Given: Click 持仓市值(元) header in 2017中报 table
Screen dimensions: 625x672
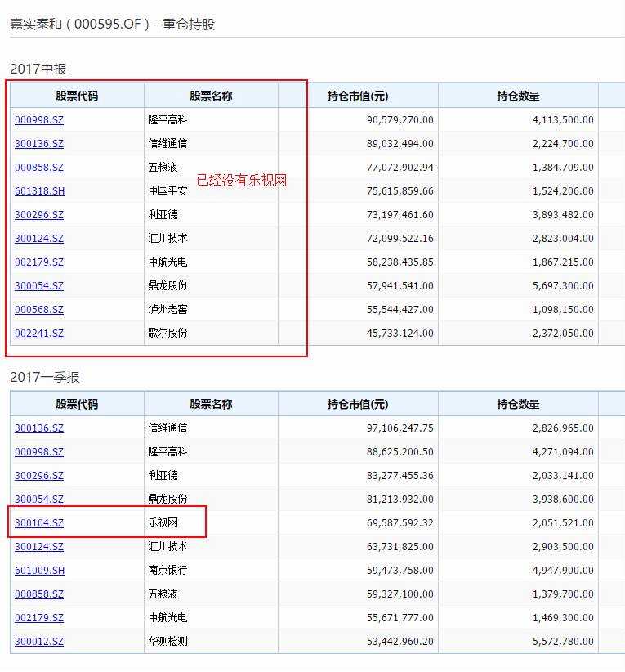Looking at the screenshot, I should tap(358, 96).
